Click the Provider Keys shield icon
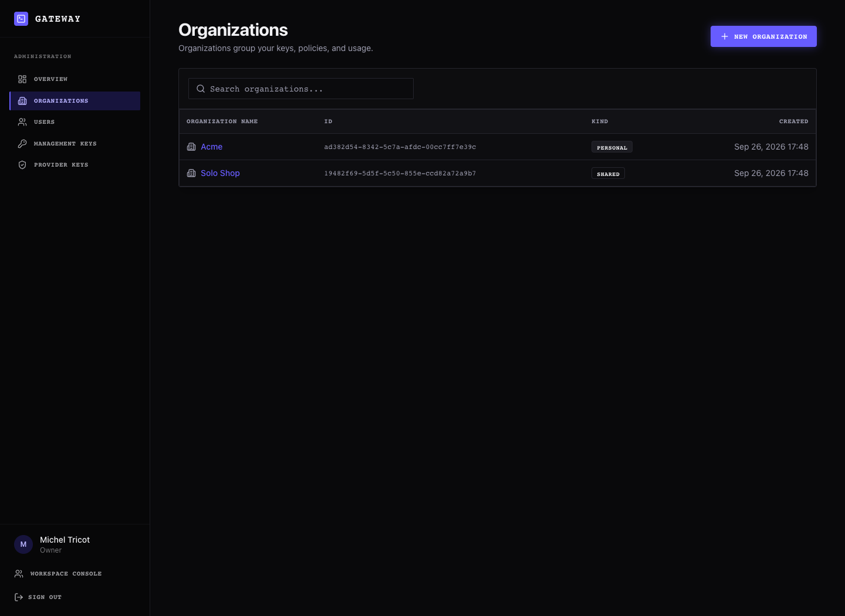Screen dimensions: 845x616 click(x=22, y=165)
